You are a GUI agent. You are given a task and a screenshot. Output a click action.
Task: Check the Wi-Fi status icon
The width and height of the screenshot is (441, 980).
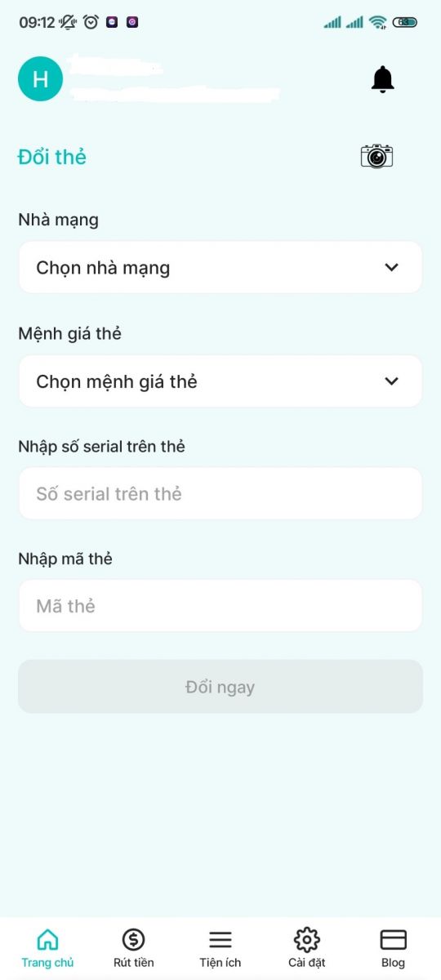377,22
